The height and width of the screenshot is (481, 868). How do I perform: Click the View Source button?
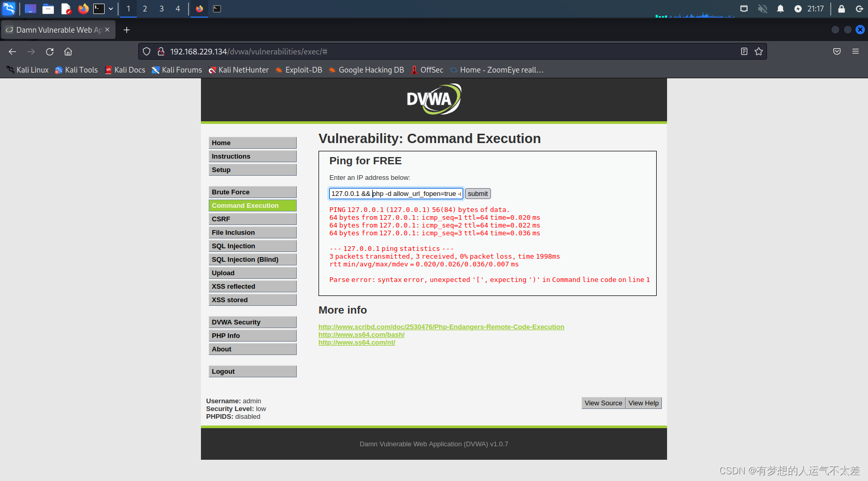603,403
